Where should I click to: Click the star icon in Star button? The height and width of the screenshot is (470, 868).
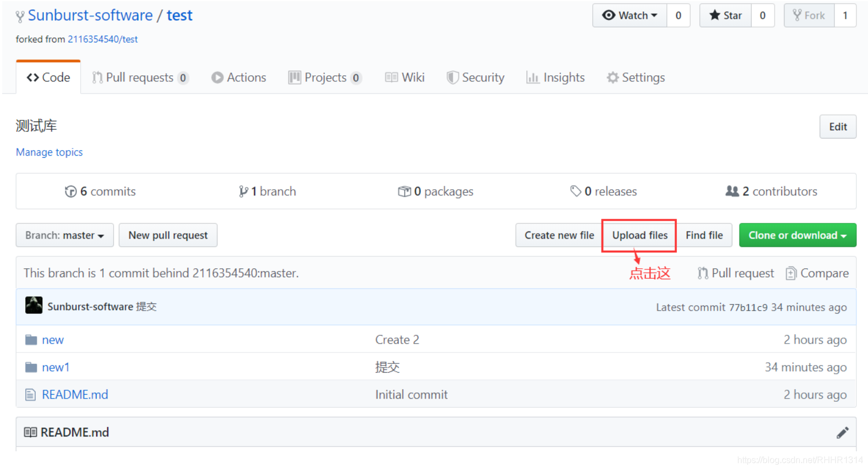715,15
